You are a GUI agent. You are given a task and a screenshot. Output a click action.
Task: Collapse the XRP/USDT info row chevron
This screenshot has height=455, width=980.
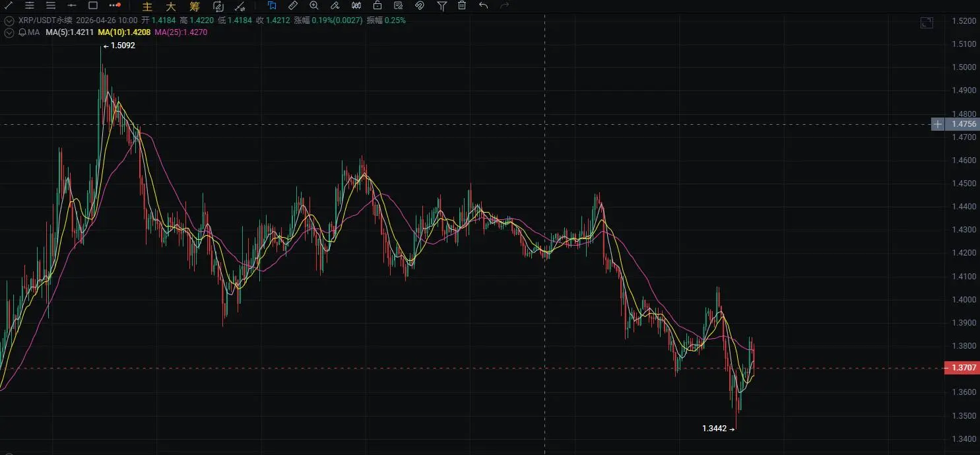(9, 20)
